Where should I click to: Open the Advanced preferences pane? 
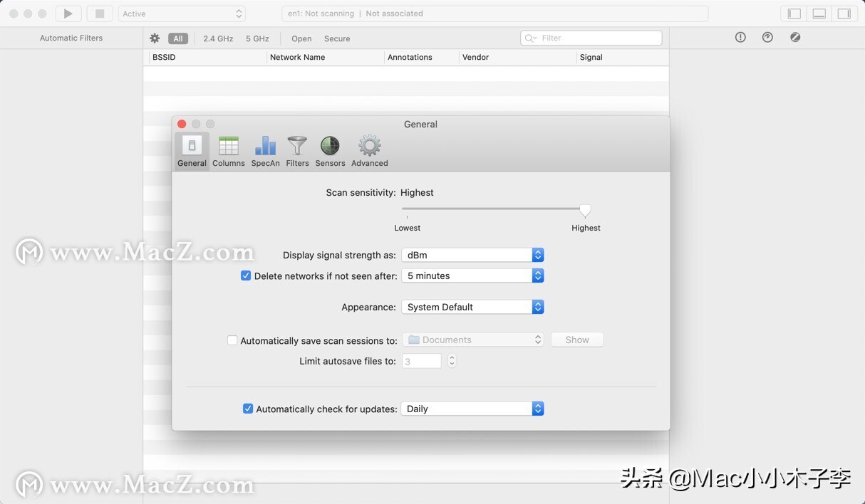369,149
